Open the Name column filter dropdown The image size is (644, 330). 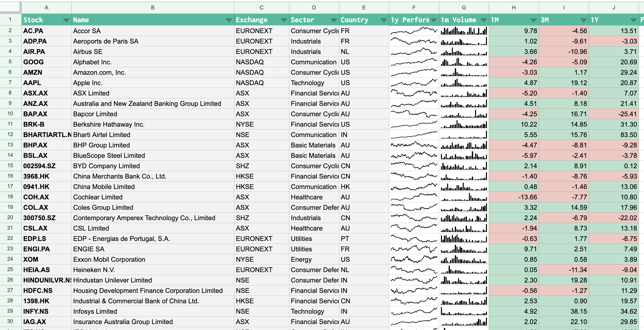[229, 20]
